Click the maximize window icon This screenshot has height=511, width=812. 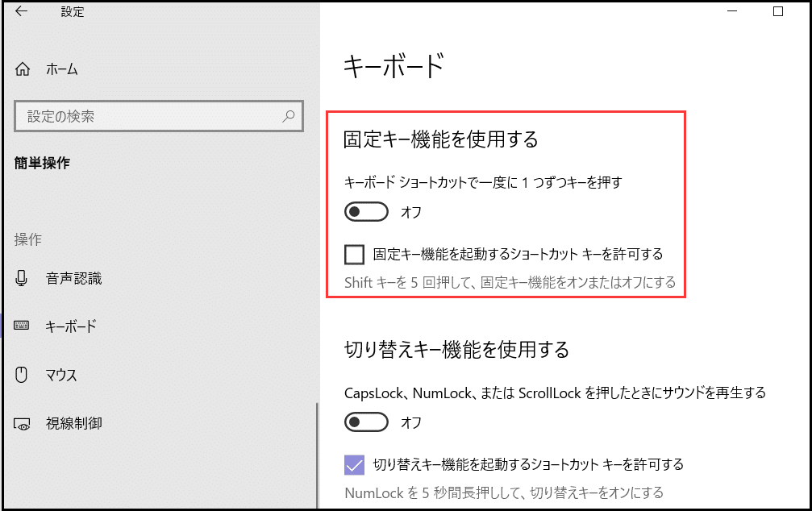[x=777, y=11]
